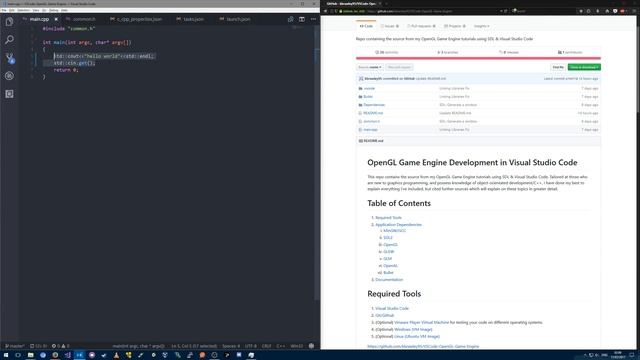
Task: Click the VLC cone icon in taskbar
Action: pos(116,355)
